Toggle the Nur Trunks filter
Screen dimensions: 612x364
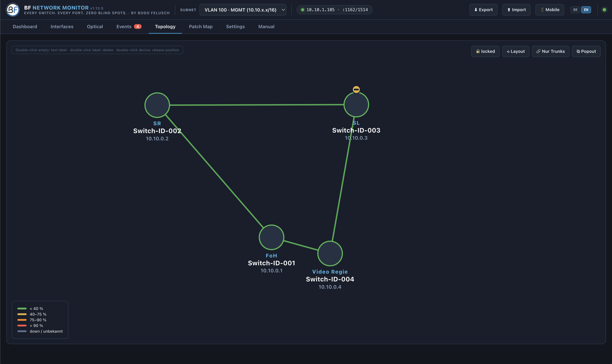pyautogui.click(x=550, y=51)
